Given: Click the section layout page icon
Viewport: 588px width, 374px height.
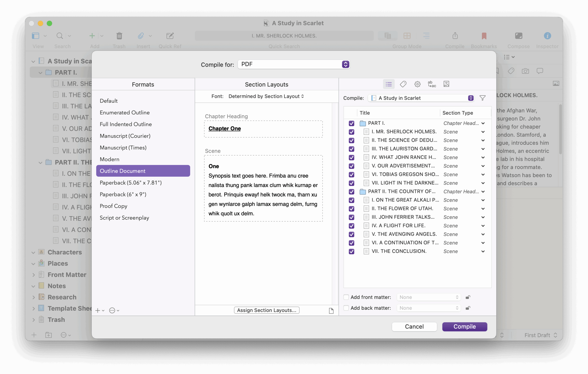Looking at the screenshot, I should point(331,311).
